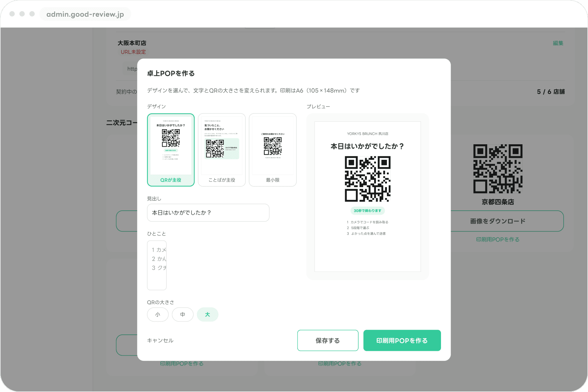Viewport: 588px width, 392px height.
Task: Click the green 印刷用POPを作る dialog button
Action: [402, 341]
